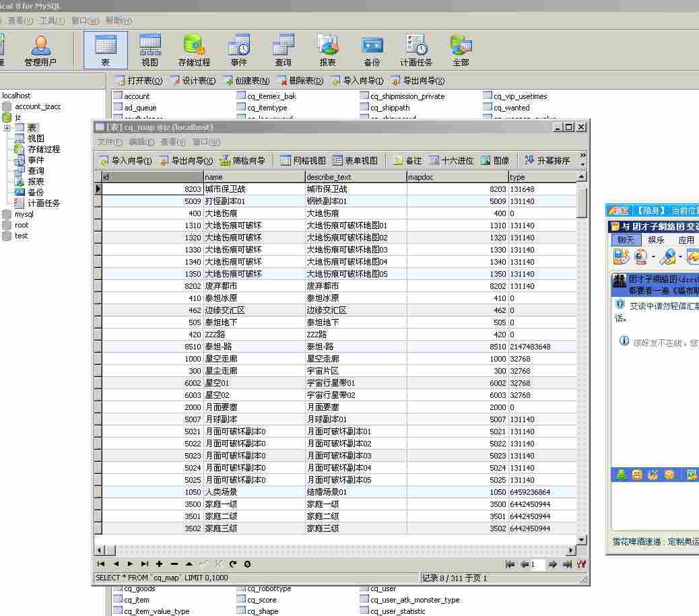Click the horizontal scrollbar of the data grid
Image resolution: width=699 pixels, height=616 pixels.
[x=337, y=550]
